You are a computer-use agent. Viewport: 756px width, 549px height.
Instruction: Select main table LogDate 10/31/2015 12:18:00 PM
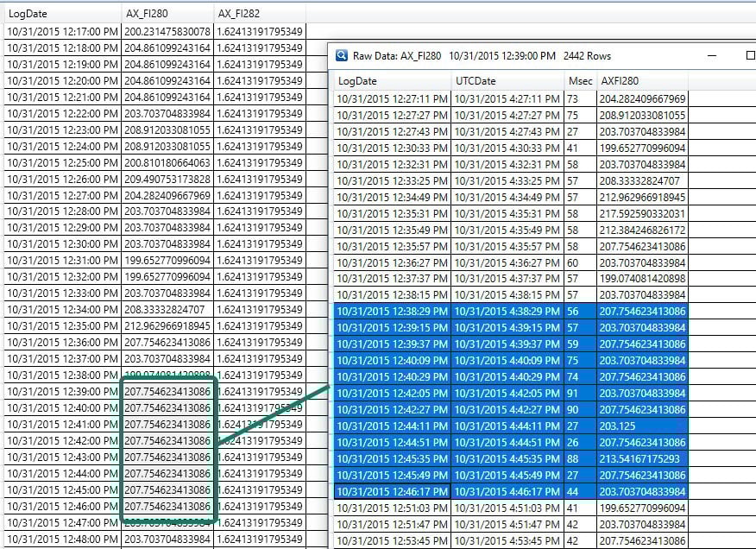coord(63,48)
